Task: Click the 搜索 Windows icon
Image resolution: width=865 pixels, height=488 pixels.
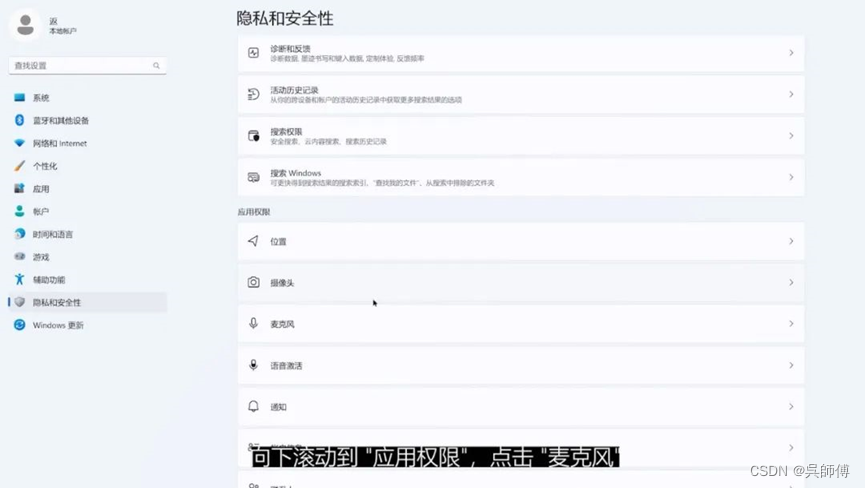Action: [x=253, y=177]
